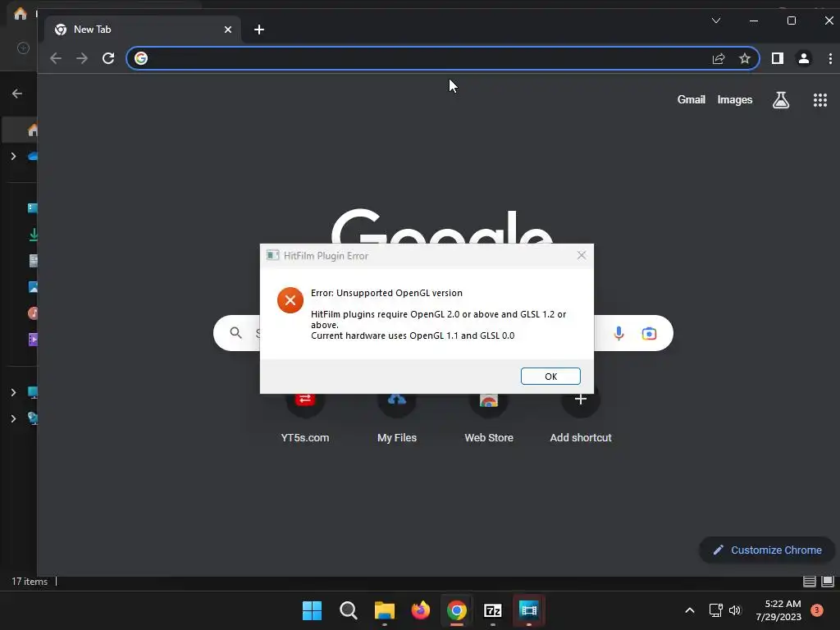Screen dimensions: 840x630
Task: Open Chrome's three-dot menu
Action: 830,58
